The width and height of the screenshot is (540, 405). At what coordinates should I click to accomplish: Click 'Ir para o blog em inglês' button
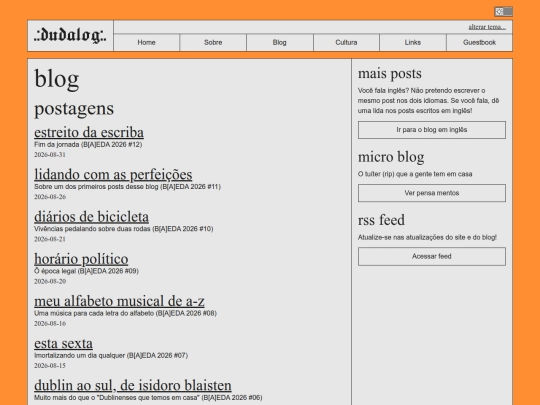[x=432, y=130]
